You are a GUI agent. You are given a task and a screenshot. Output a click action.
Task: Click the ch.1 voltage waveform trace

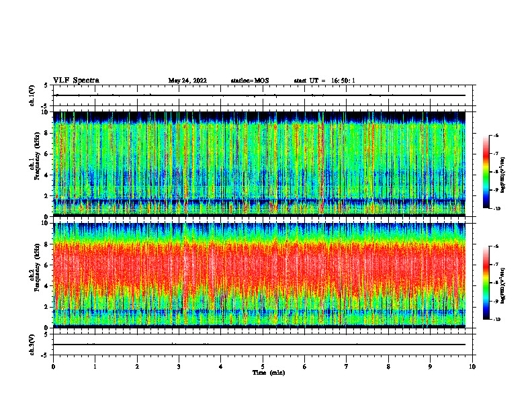259,95
